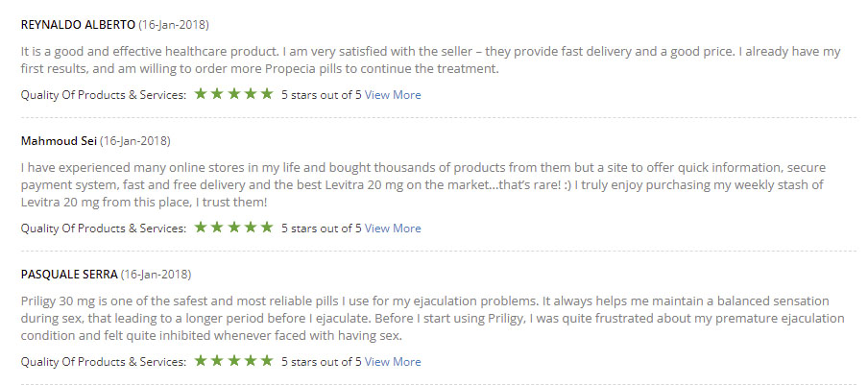Click second star in Mahmoud Sei's rating
Viewport: 868px width, 385px height.
(x=217, y=228)
